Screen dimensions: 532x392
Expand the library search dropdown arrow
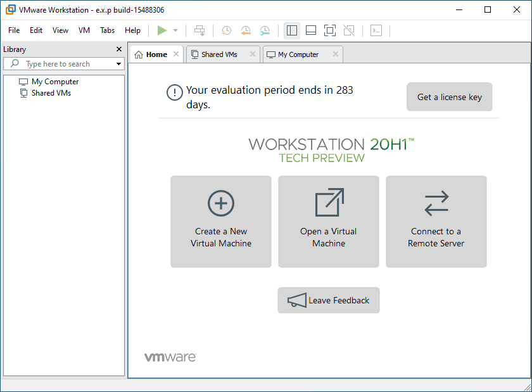tap(118, 64)
